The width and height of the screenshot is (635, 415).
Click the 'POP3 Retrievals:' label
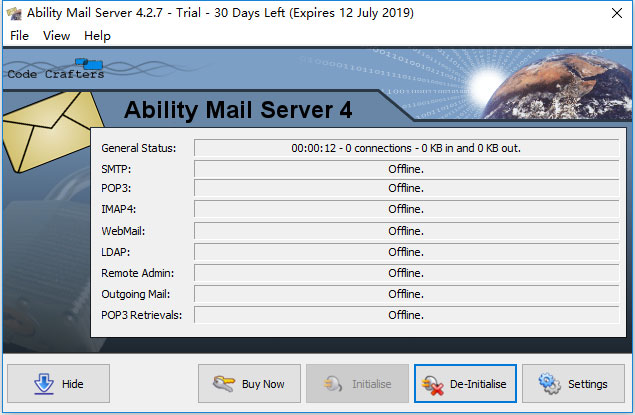(141, 315)
